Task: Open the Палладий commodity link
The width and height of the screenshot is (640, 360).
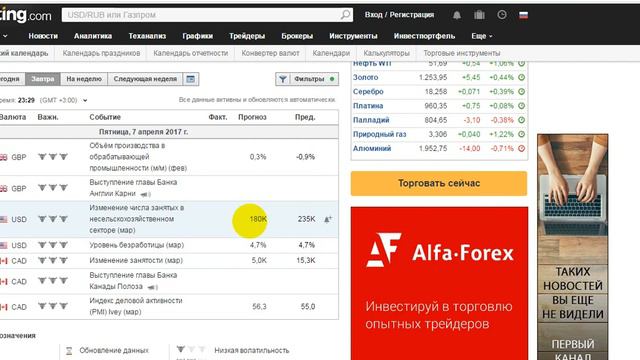Action: coord(371,120)
